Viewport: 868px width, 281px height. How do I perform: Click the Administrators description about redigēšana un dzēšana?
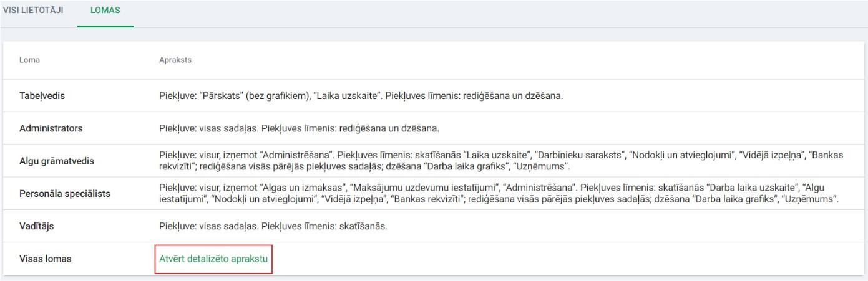pos(300,128)
